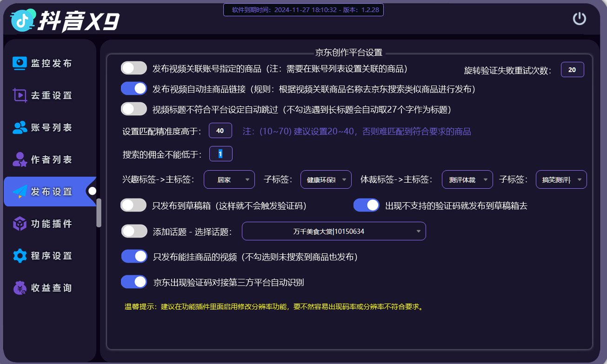
Task: Click the yellow 温馨提示 resolution hint
Action: (275, 307)
